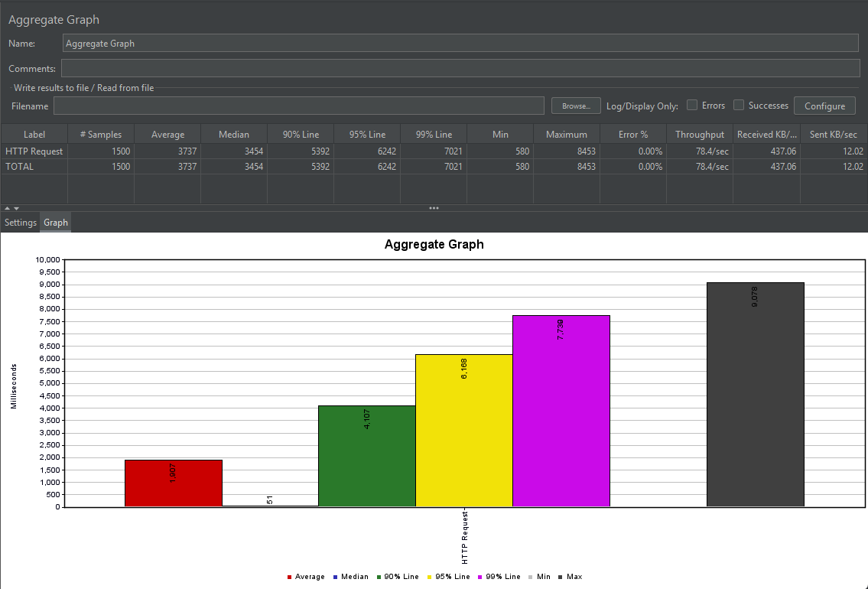Click the yellow 95% Line legend marker
Image resolution: width=868 pixels, height=589 pixels.
coord(430,578)
